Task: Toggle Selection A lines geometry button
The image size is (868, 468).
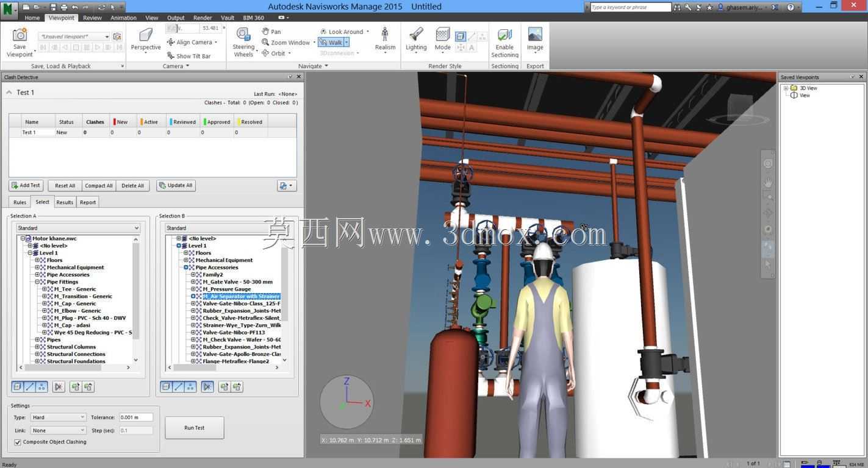Action: (x=29, y=386)
